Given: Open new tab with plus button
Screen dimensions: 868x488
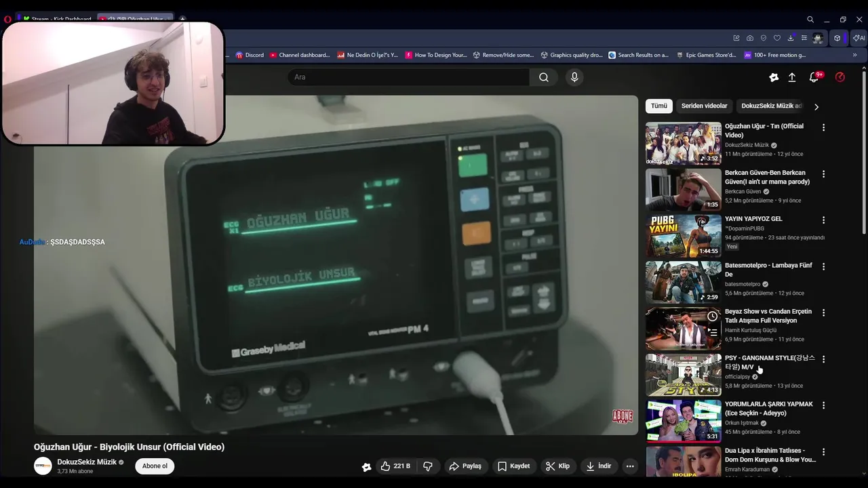Looking at the screenshot, I should [x=182, y=20].
